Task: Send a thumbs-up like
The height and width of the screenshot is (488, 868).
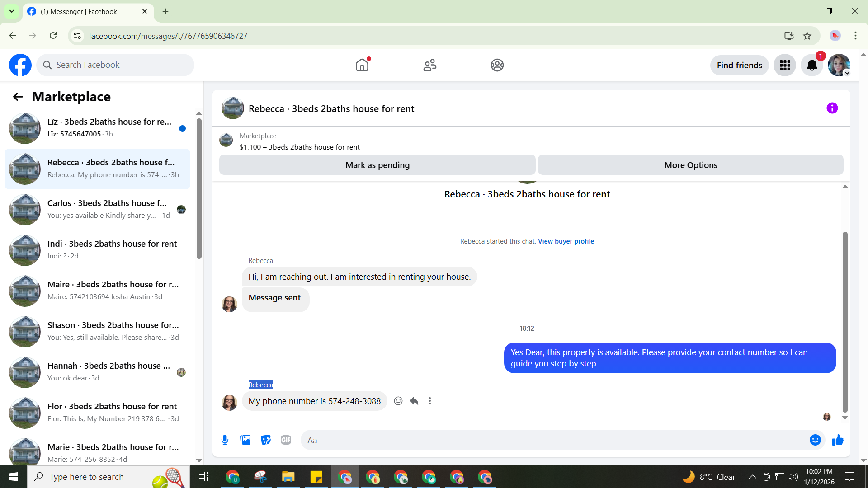Action: click(838, 440)
